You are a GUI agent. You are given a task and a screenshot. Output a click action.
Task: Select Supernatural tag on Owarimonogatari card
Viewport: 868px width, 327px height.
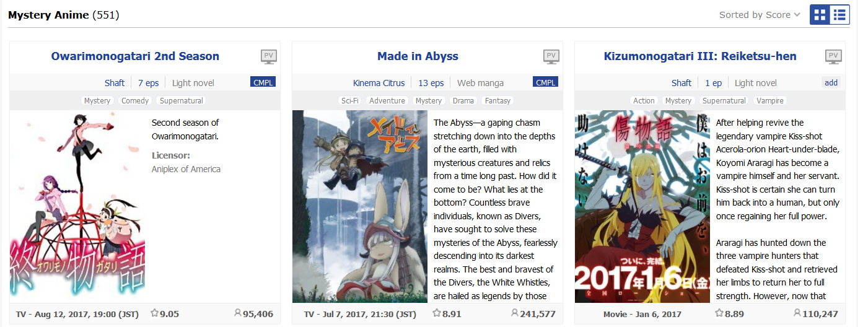[182, 100]
